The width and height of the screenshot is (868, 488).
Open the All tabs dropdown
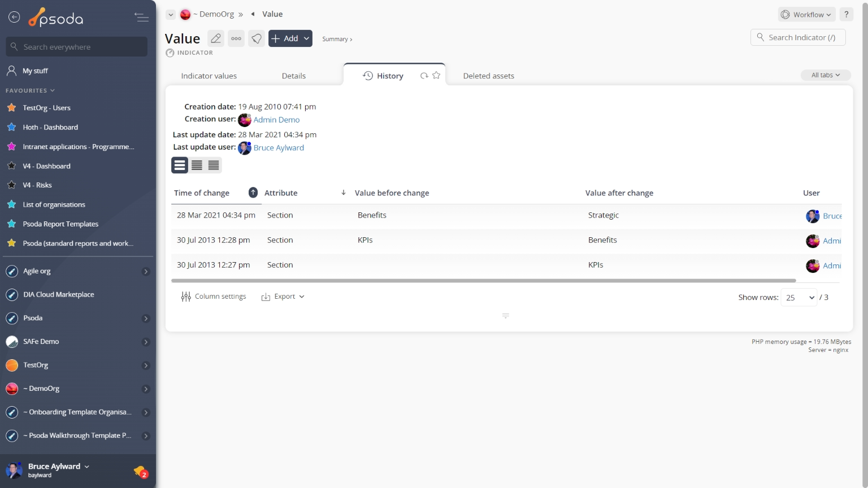click(x=826, y=75)
